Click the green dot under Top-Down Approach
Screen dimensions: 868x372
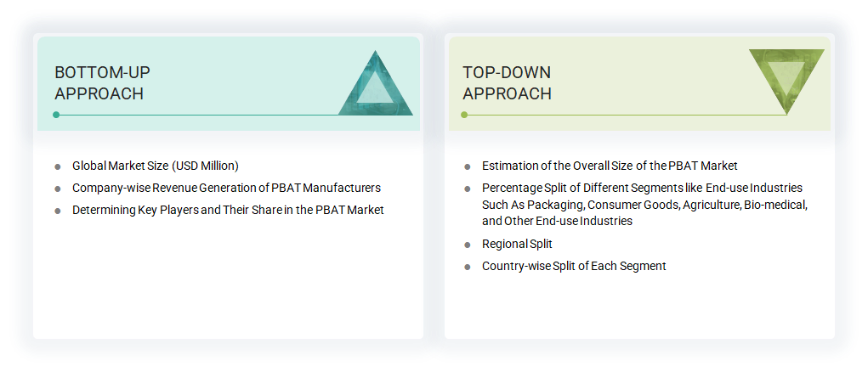click(x=464, y=115)
